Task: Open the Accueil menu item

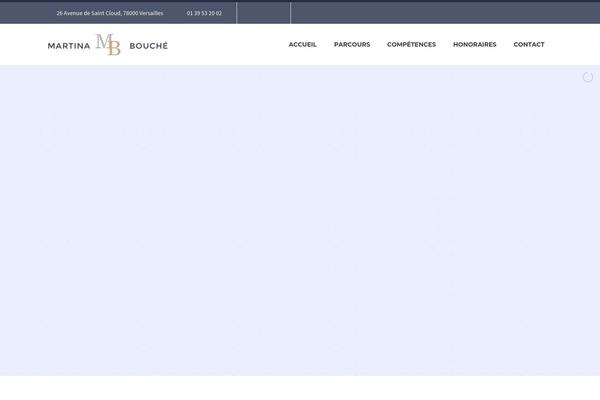Action: click(302, 44)
